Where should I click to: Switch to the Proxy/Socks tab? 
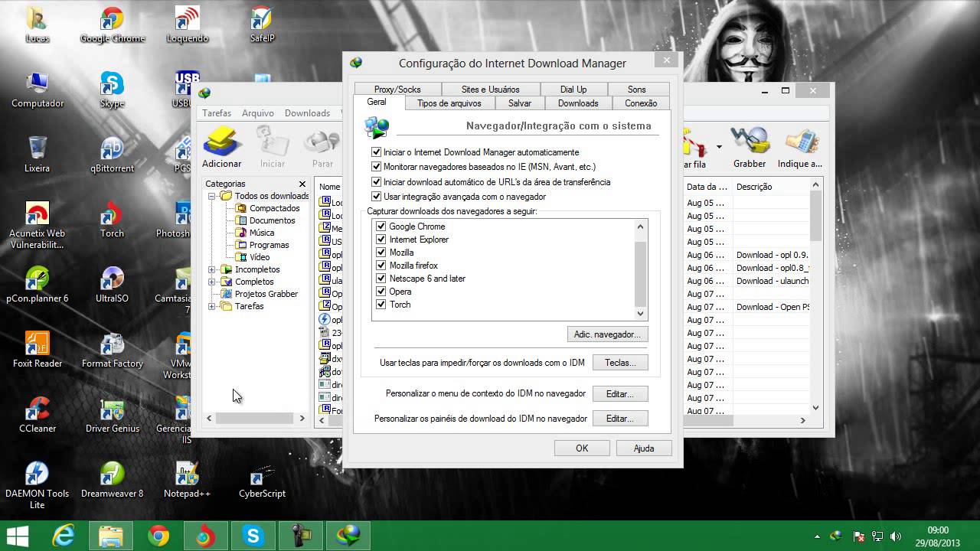click(397, 89)
